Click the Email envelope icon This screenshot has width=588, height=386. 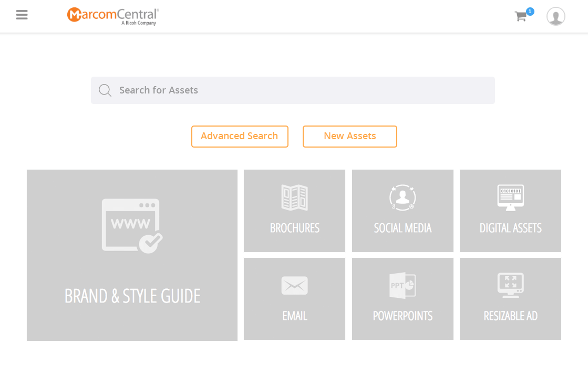pos(294,286)
